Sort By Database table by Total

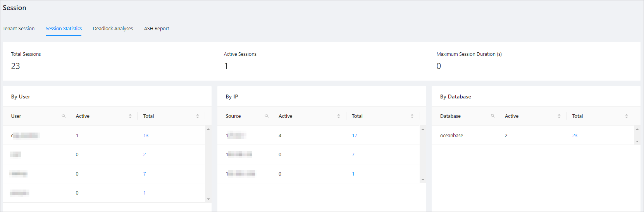pos(627,116)
